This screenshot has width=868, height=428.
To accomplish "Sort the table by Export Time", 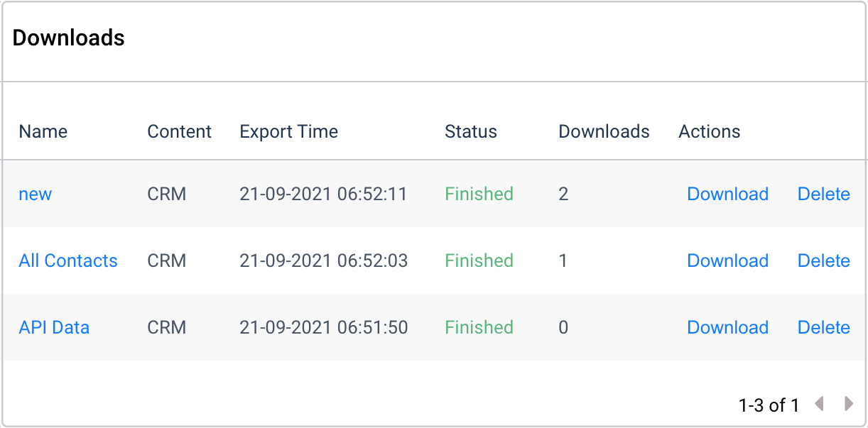I will tap(288, 131).
